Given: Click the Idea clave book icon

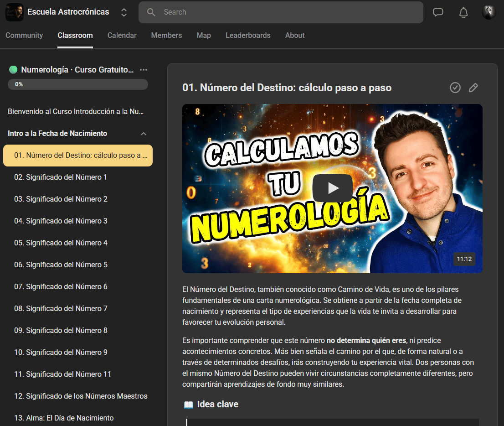Looking at the screenshot, I should coord(188,405).
